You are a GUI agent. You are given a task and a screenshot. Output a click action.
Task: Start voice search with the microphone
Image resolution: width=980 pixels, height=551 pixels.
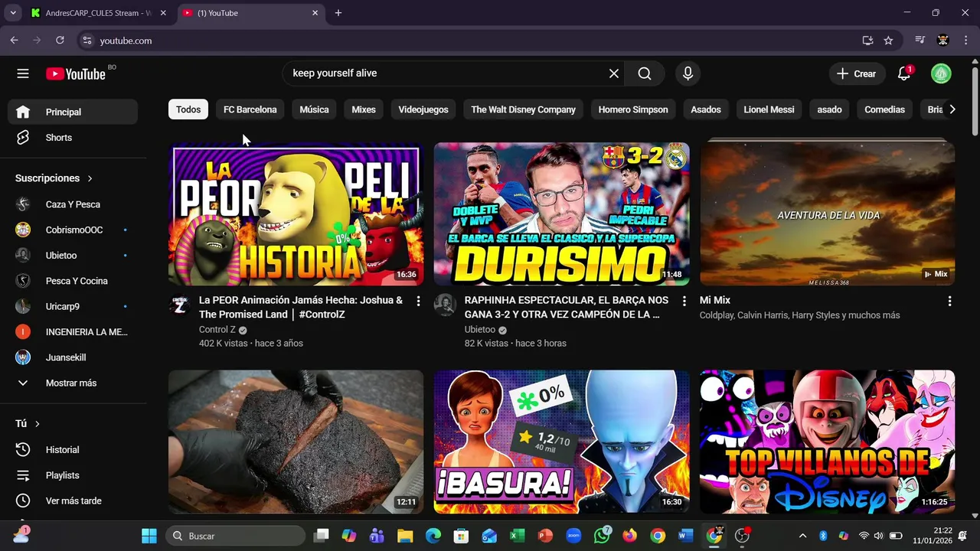(x=688, y=73)
